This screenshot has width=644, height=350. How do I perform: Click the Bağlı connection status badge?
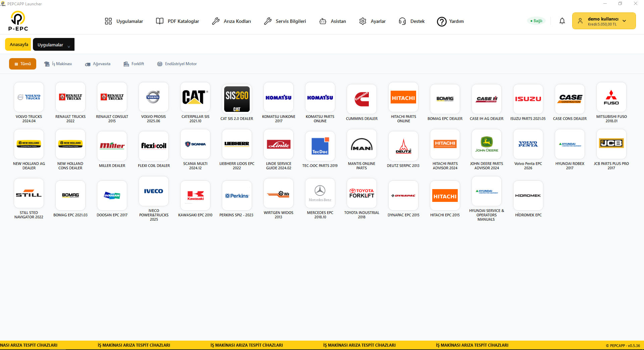pyautogui.click(x=536, y=21)
